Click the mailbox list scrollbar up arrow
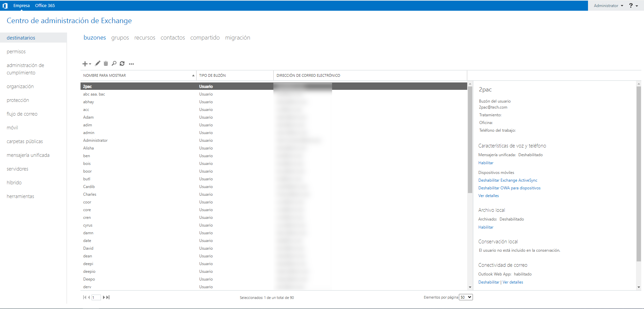Image resolution: width=644 pixels, height=309 pixels. (x=470, y=84)
